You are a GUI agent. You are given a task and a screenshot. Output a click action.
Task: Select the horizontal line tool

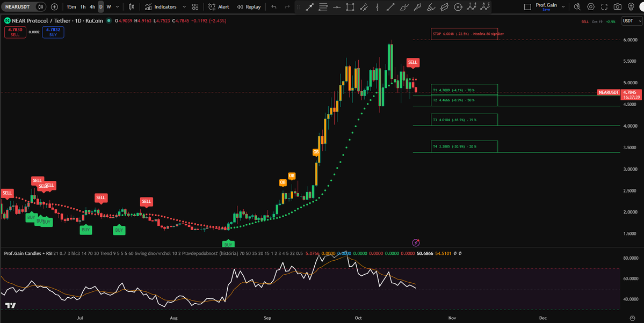click(337, 7)
